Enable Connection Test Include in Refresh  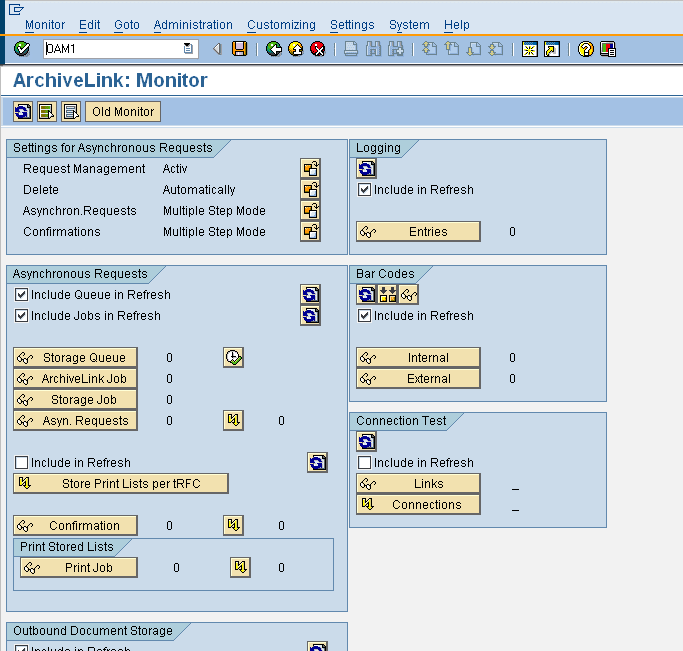coord(364,462)
